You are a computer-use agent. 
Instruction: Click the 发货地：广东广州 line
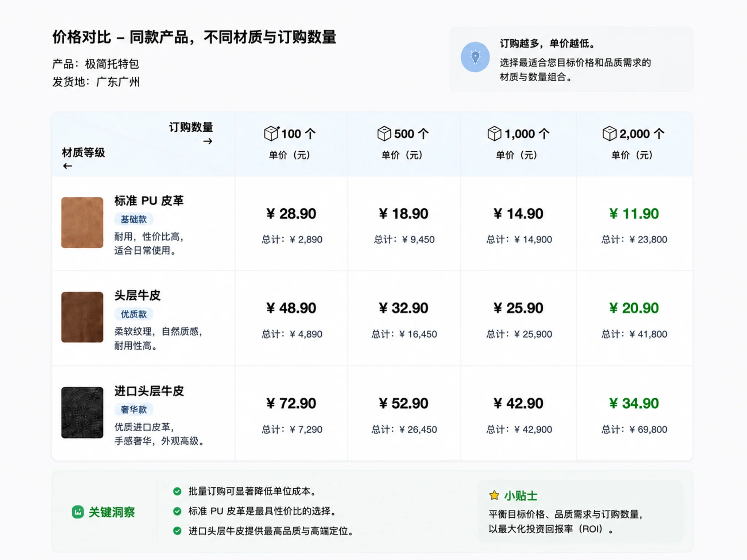point(96,82)
